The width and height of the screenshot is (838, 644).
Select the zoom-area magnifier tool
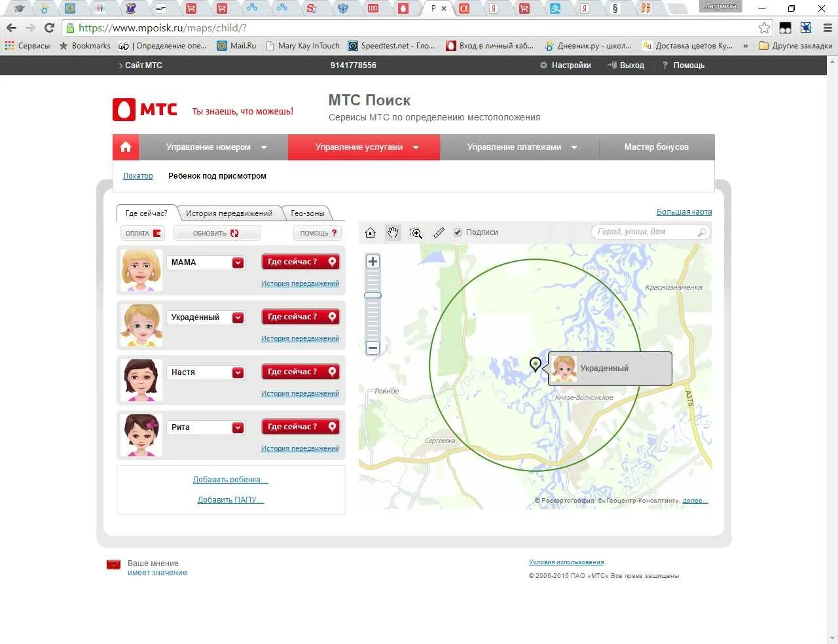click(416, 233)
